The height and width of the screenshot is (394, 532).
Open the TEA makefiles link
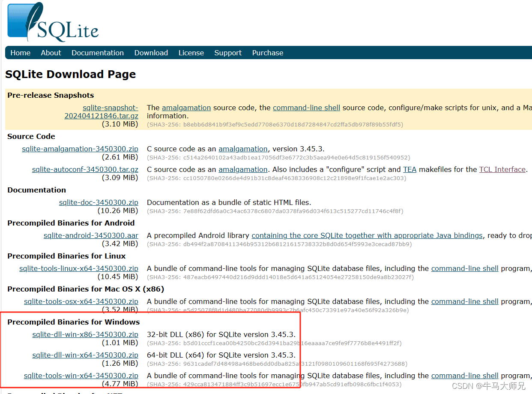tap(409, 169)
